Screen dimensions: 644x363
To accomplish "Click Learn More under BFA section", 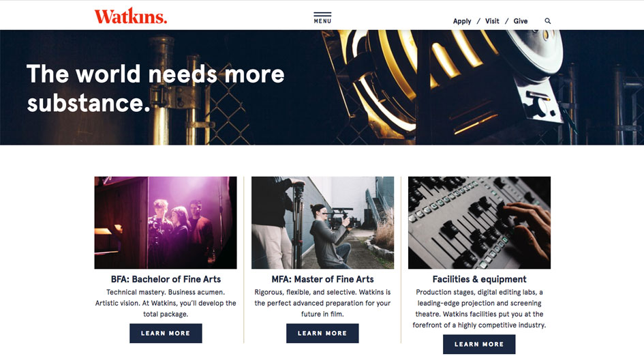I will tap(166, 334).
